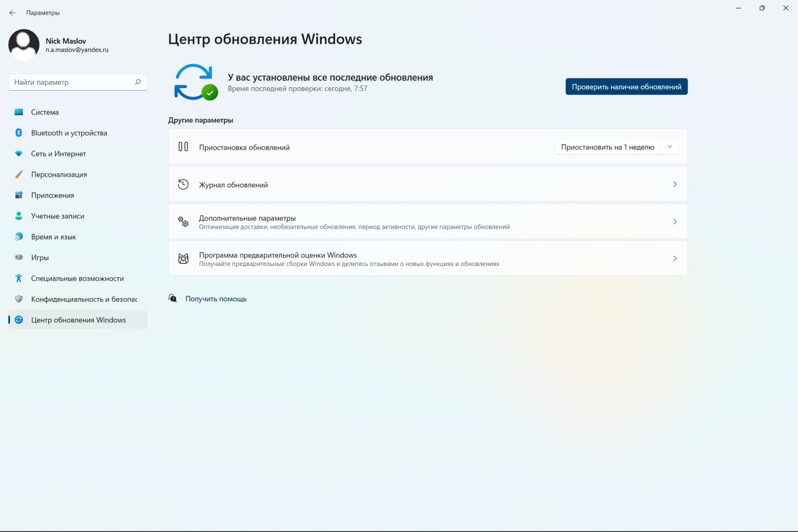The height and width of the screenshot is (532, 798).
Task: Click the Специальные возможности accessibility icon
Action: click(19, 278)
